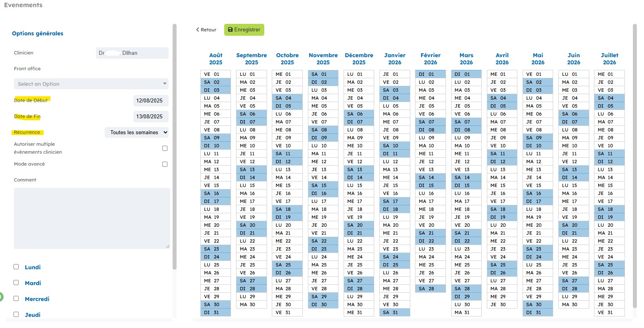Screen dimensions: 644x328
Task: Pick ME 31 in Décembre 2025
Action: [359, 313]
